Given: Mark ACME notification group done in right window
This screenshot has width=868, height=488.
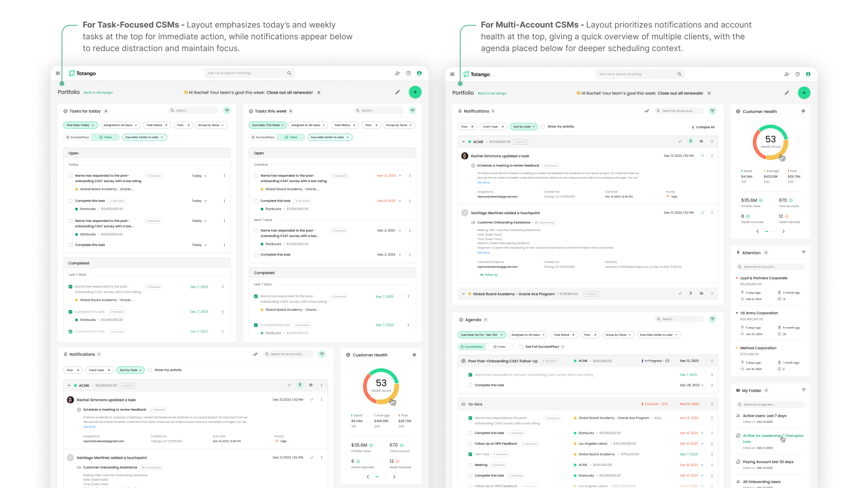Looking at the screenshot, I should click(680, 141).
